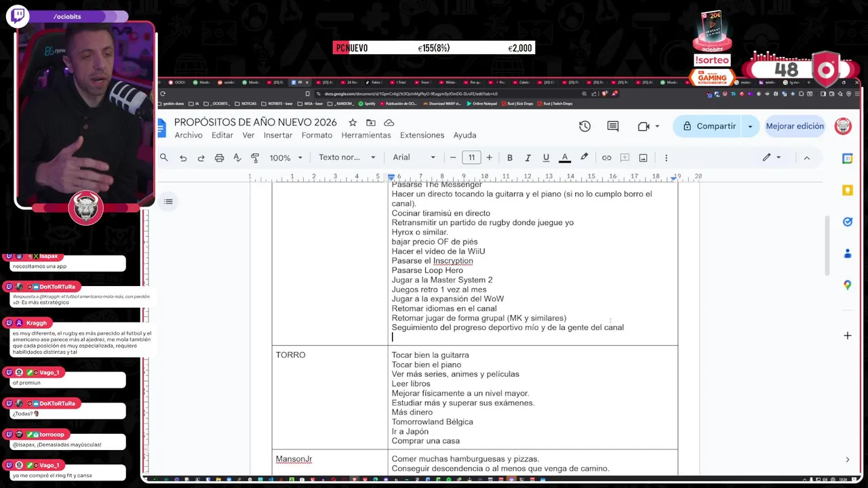This screenshot has height=488, width=868.
Task: Click the Mejorar edición button
Action: 795,126
